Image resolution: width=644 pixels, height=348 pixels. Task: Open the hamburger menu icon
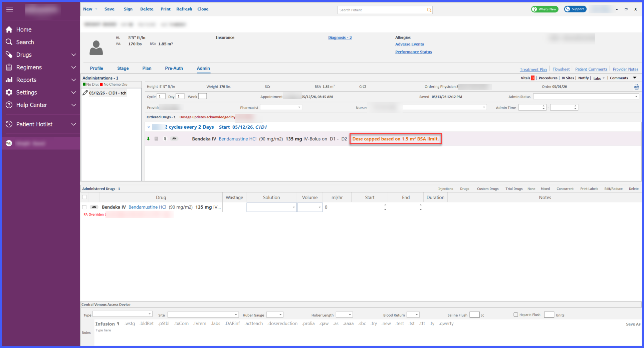[10, 9]
